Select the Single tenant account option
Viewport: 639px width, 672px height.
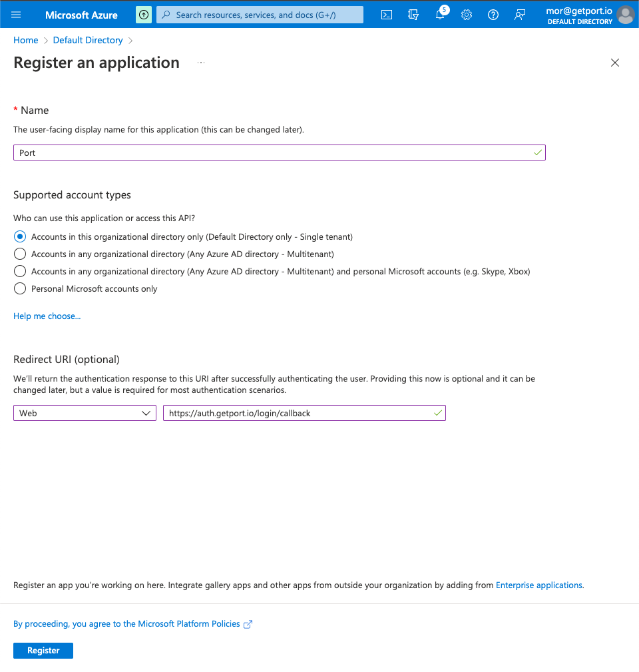tap(20, 236)
